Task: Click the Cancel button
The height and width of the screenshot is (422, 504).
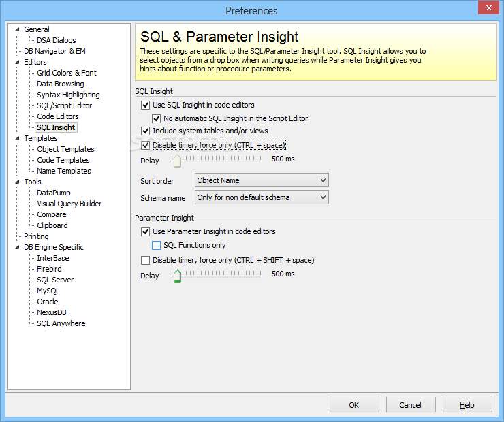Action: pos(411,405)
